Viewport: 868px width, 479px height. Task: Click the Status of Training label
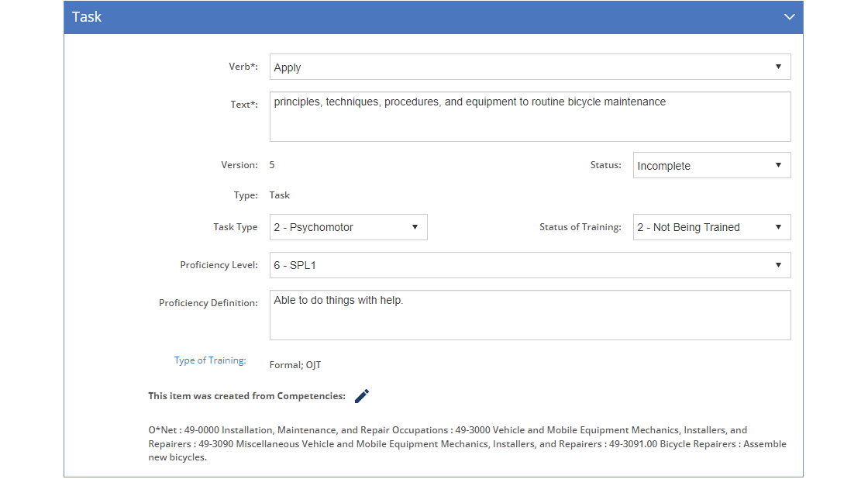580,227
